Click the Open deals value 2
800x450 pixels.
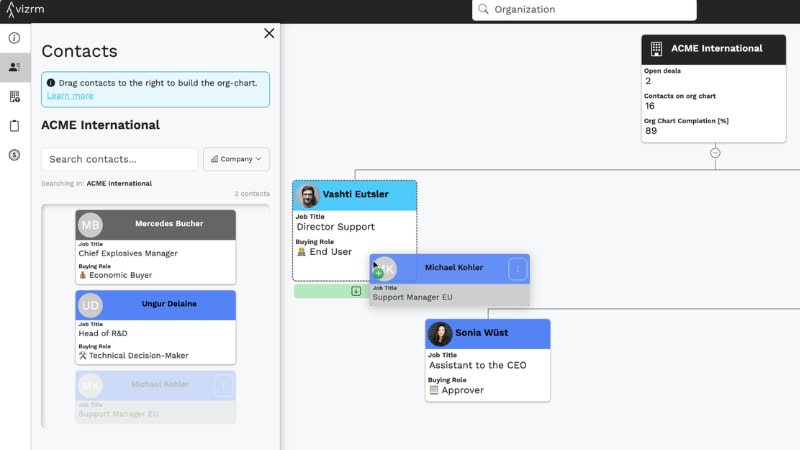coord(648,81)
